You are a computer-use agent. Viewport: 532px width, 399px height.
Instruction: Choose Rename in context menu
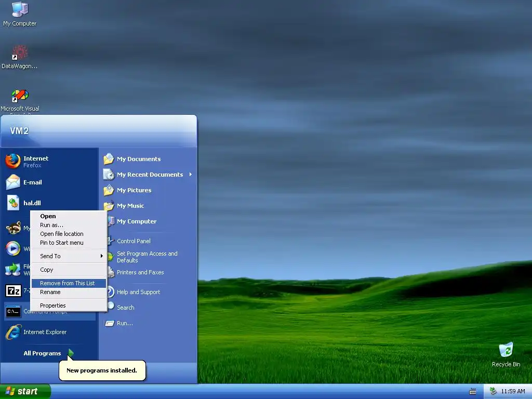69,292
